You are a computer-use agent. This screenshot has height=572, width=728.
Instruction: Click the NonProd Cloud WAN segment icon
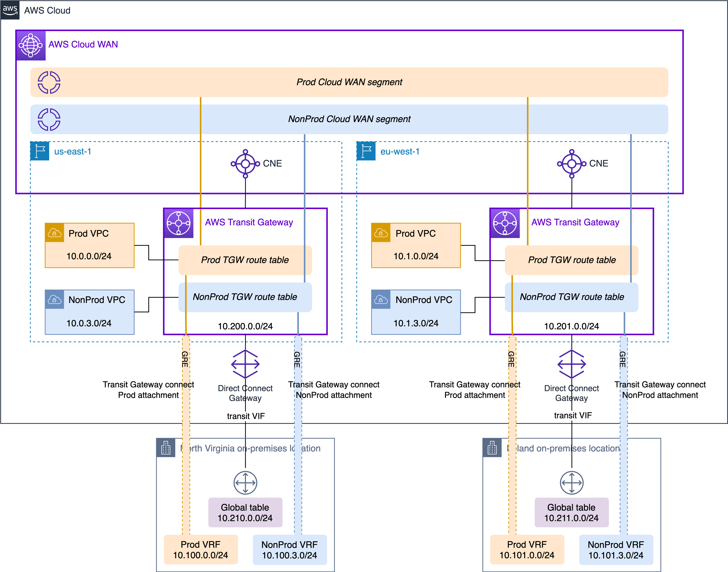(49, 120)
